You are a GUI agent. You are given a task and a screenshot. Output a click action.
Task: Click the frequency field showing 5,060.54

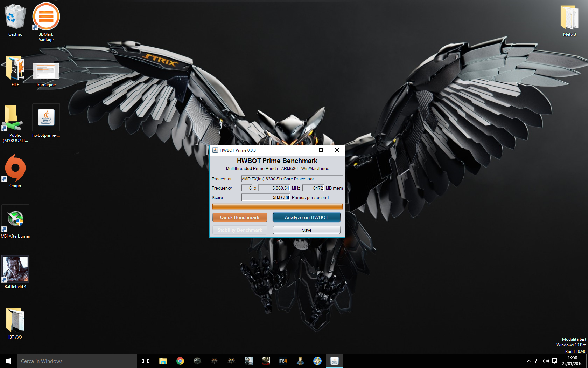(x=274, y=188)
